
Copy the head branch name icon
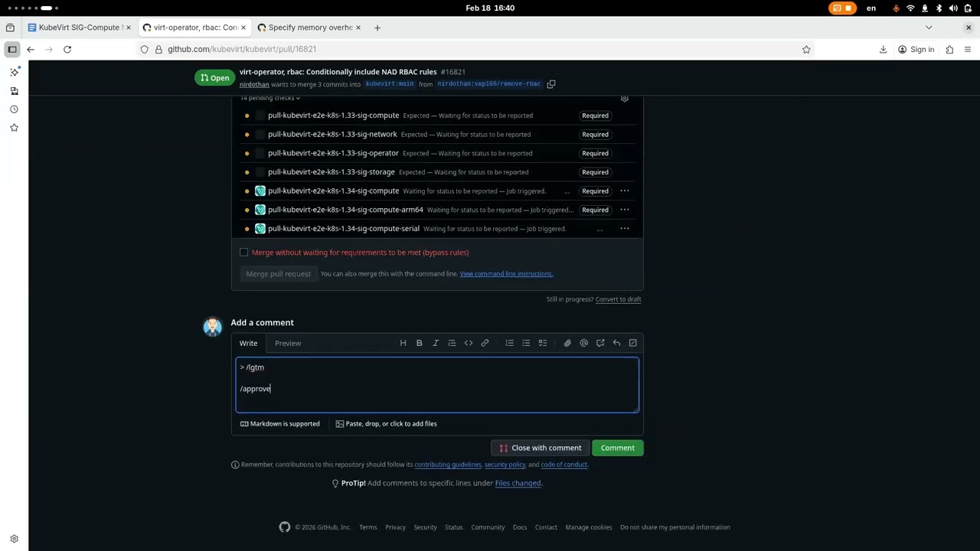click(551, 84)
